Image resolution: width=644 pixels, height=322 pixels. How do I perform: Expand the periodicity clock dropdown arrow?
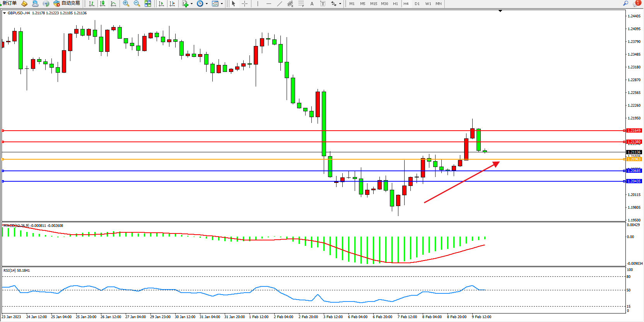207,4
